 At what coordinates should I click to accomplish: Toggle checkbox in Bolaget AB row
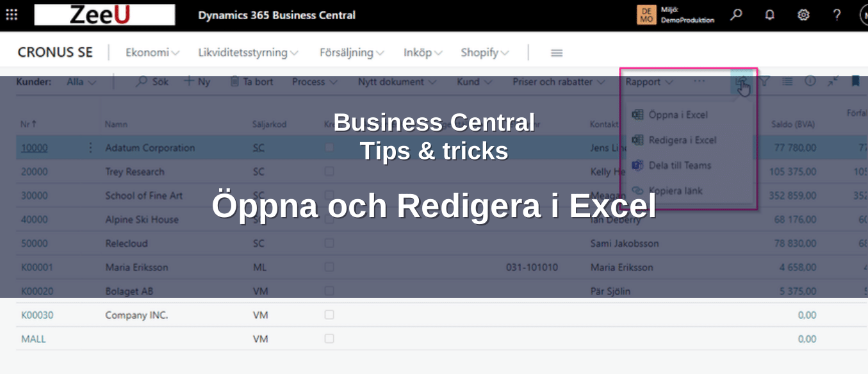tap(329, 291)
